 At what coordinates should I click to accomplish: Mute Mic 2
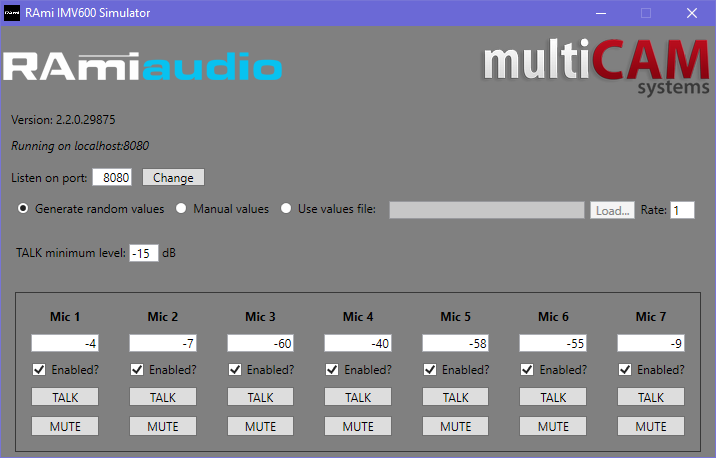point(163,426)
